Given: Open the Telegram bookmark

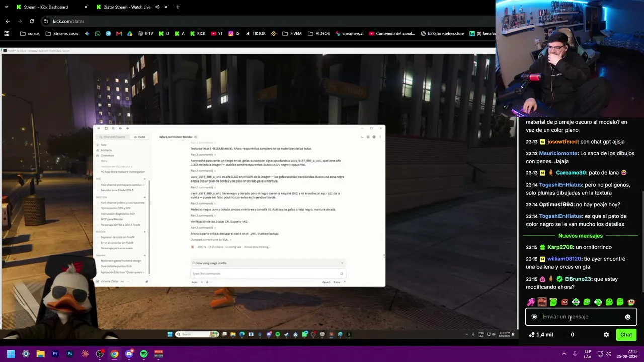Looking at the screenshot, I should coord(108,34).
